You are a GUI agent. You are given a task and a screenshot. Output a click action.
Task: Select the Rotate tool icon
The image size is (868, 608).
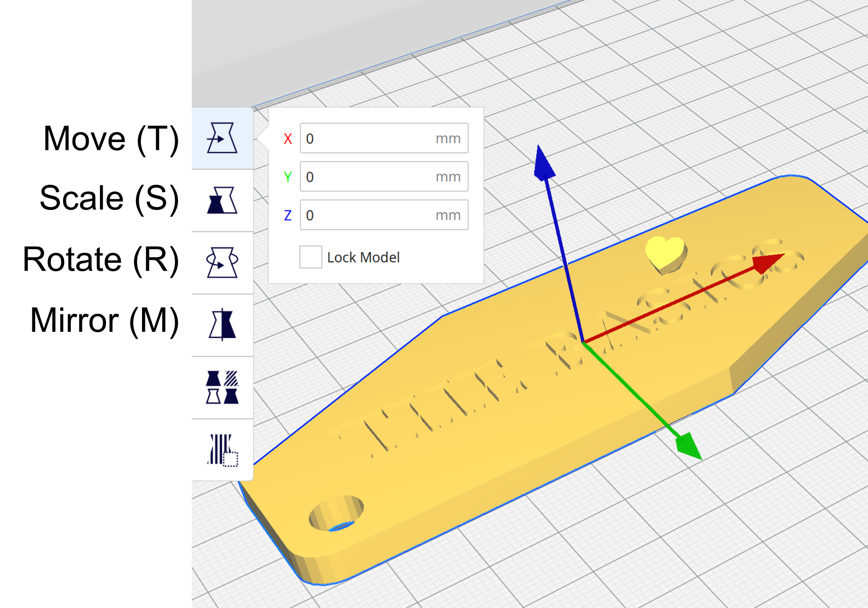tap(222, 263)
